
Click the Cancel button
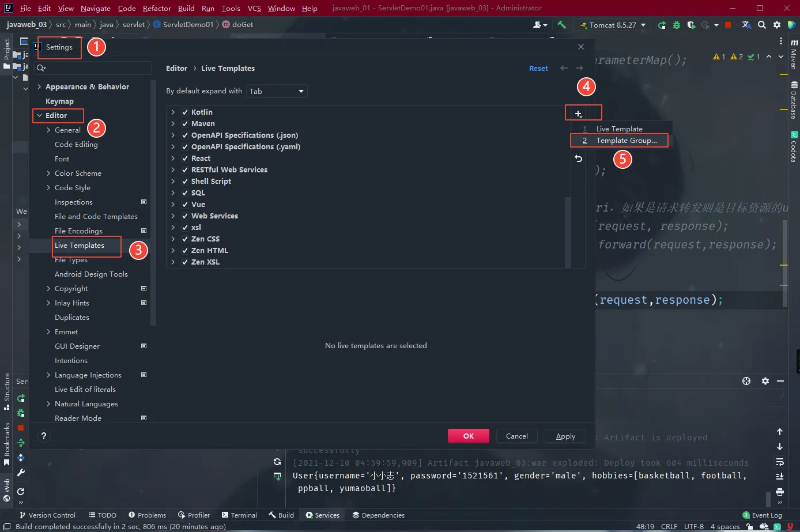tap(517, 436)
